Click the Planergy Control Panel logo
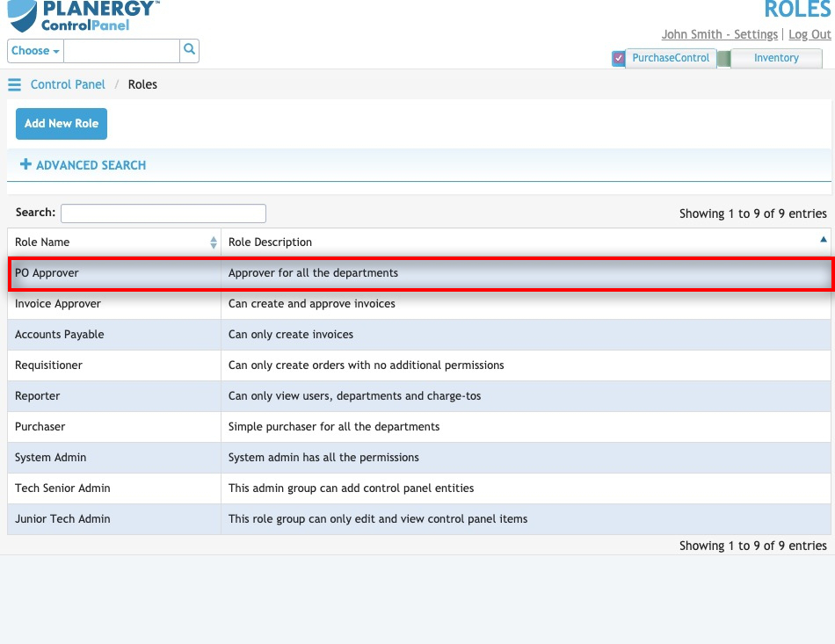This screenshot has height=644, width=835. pyautogui.click(x=83, y=16)
